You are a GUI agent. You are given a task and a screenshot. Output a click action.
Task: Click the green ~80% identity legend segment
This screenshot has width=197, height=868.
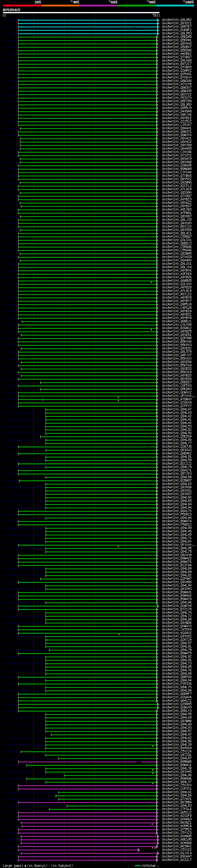click(137, 6)
